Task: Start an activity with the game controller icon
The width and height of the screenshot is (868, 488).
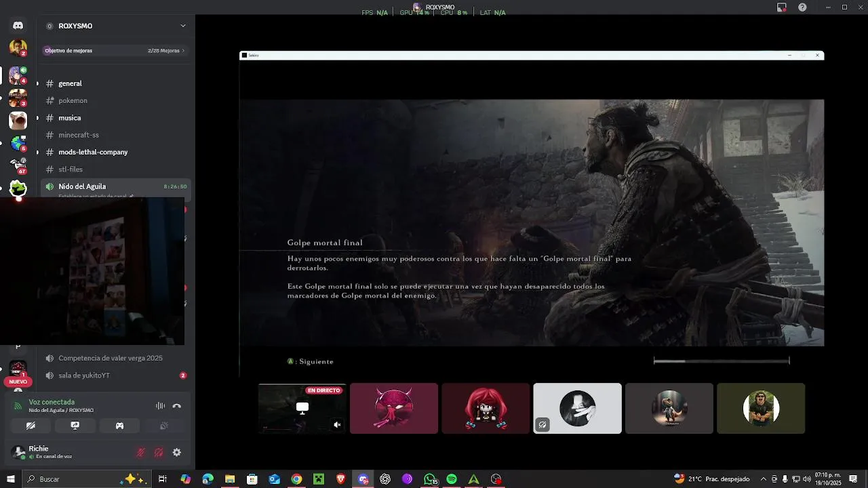Action: (119, 426)
